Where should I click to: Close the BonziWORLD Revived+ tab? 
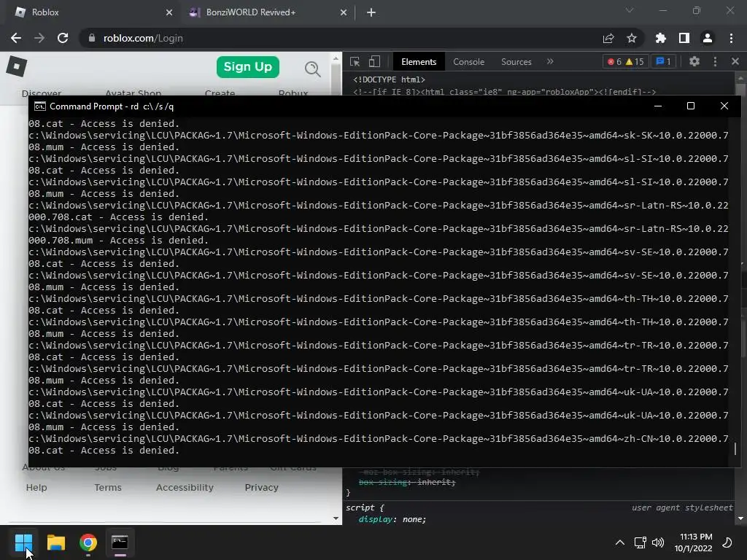(x=344, y=12)
